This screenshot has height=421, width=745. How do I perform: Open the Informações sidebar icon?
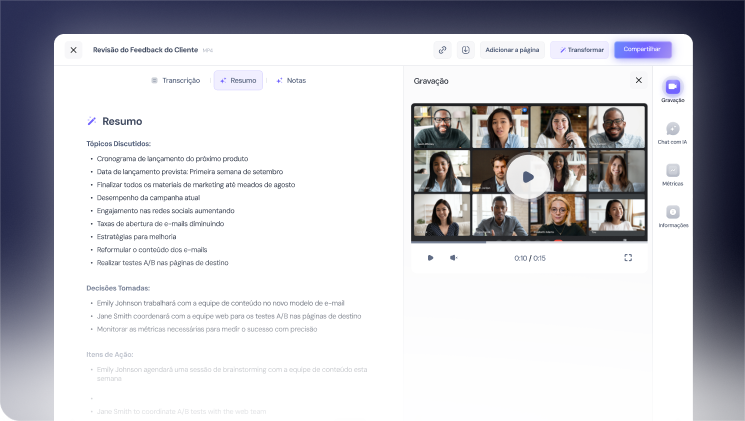pos(673,216)
